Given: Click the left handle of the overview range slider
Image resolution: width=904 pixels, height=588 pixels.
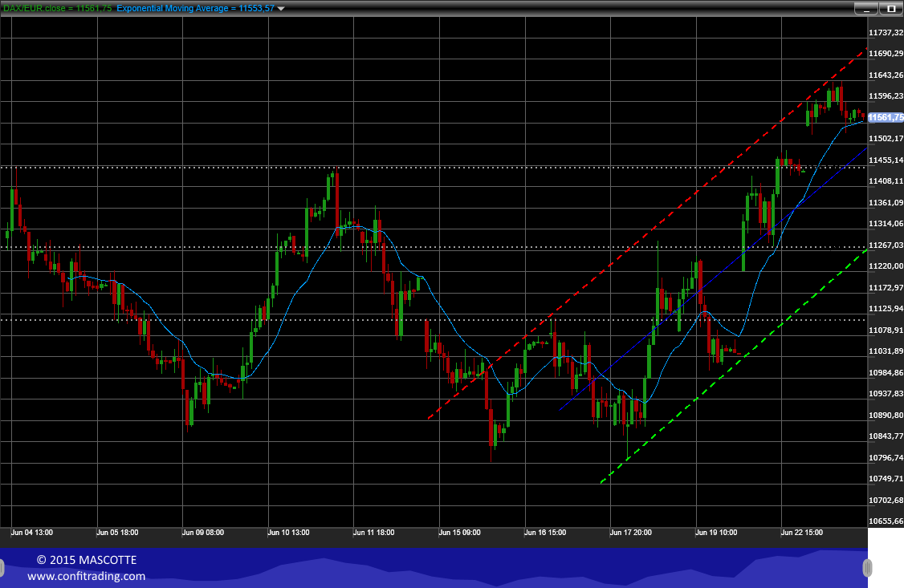Looking at the screenshot, I should (x=2, y=568).
